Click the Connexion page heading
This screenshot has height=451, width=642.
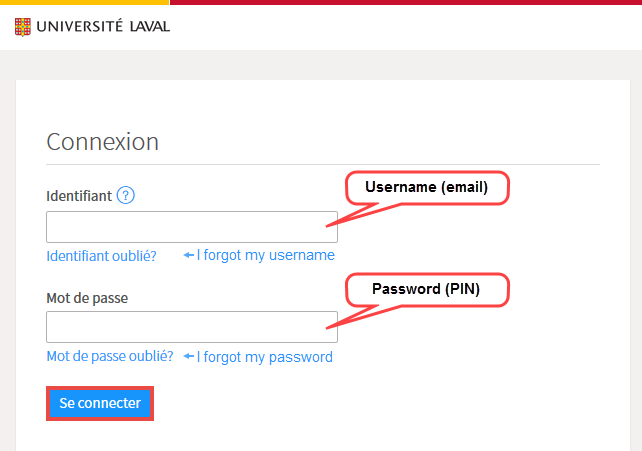point(102,142)
